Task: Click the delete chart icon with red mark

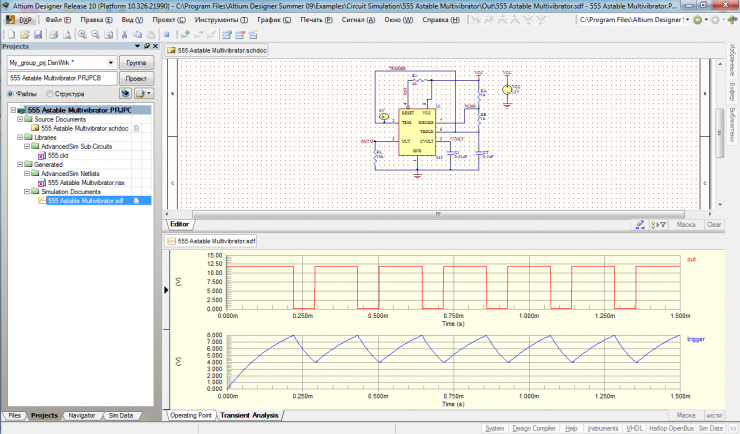Action: pos(240,35)
